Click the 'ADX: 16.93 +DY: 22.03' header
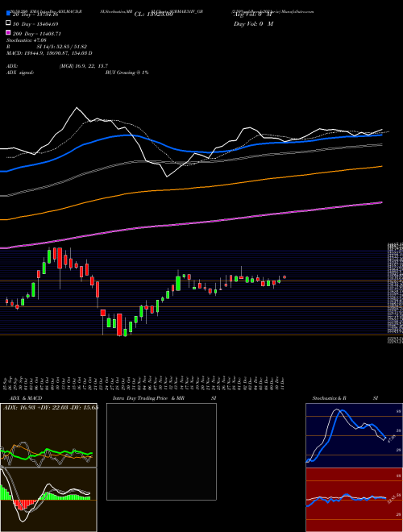The image size is (403, 532). pyautogui.click(x=50, y=407)
